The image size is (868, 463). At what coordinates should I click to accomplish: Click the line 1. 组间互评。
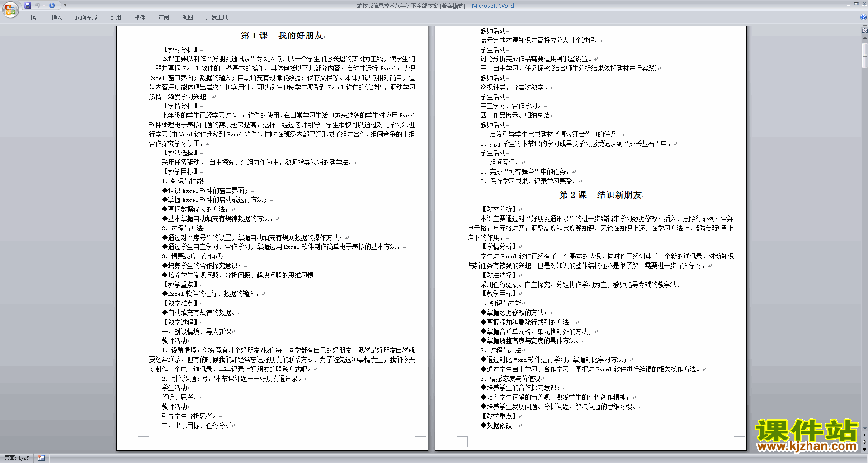click(500, 162)
